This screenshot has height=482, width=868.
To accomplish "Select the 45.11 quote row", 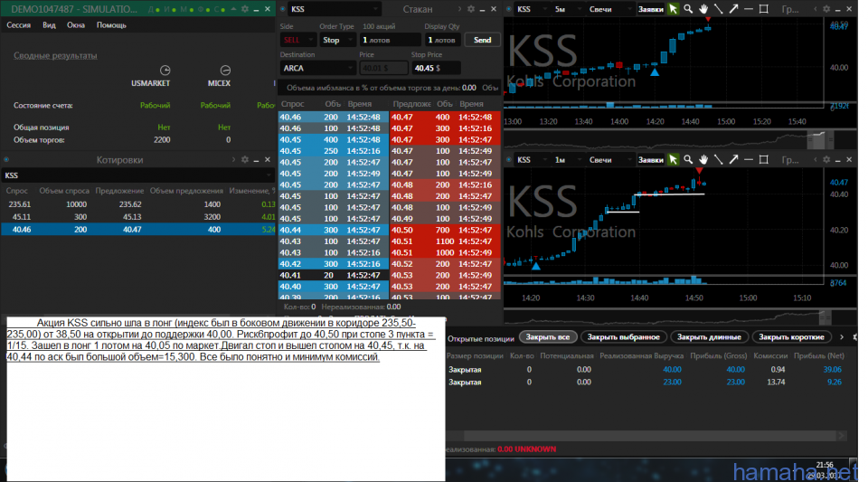I will [137, 217].
